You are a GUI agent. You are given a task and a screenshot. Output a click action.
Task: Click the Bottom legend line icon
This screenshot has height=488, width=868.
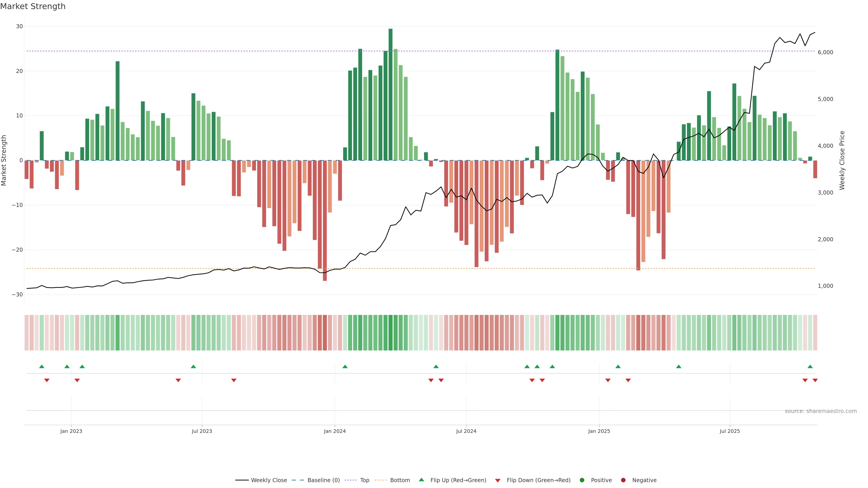380,480
